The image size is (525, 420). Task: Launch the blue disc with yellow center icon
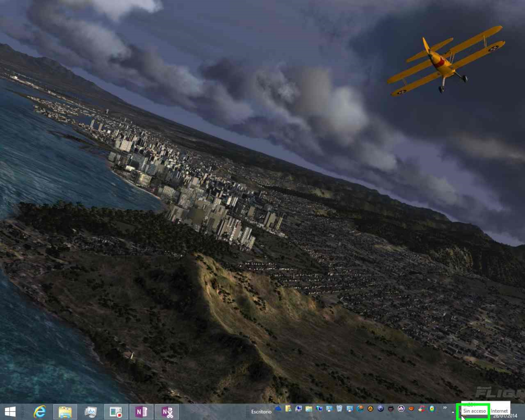432,409
